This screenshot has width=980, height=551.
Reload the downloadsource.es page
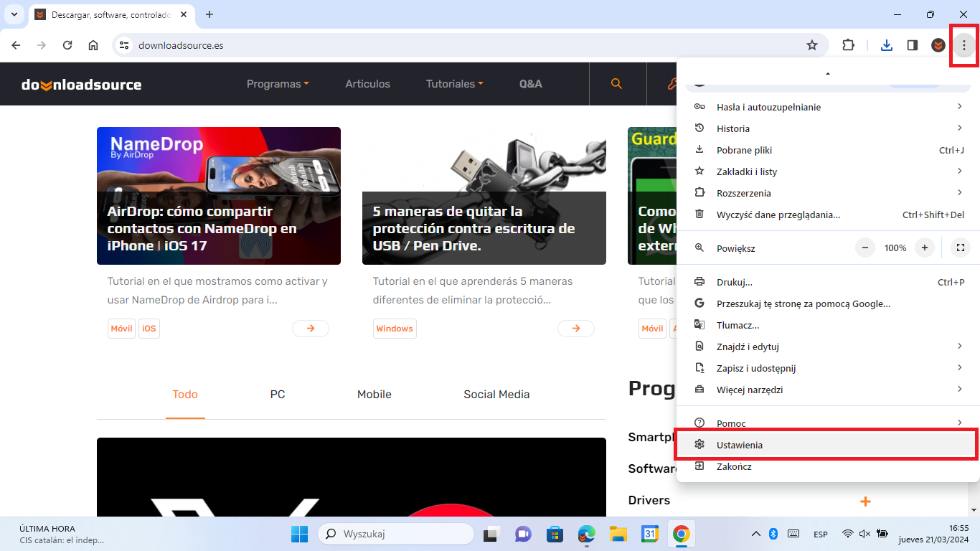coord(67,45)
